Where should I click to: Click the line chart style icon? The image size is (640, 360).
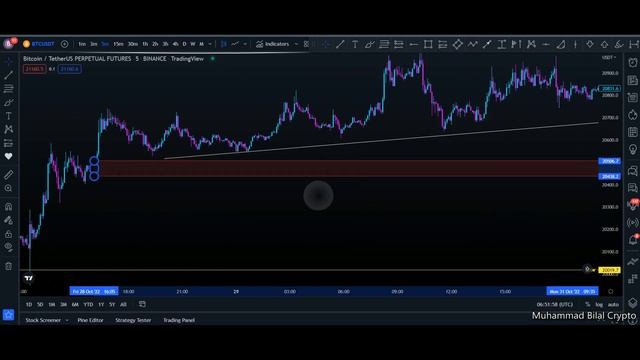(x=235, y=44)
